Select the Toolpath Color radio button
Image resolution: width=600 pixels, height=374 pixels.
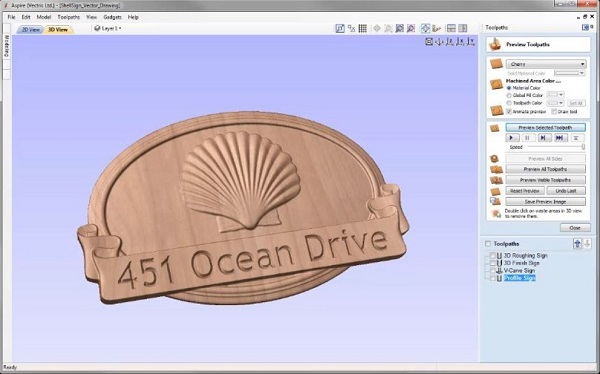pos(509,103)
